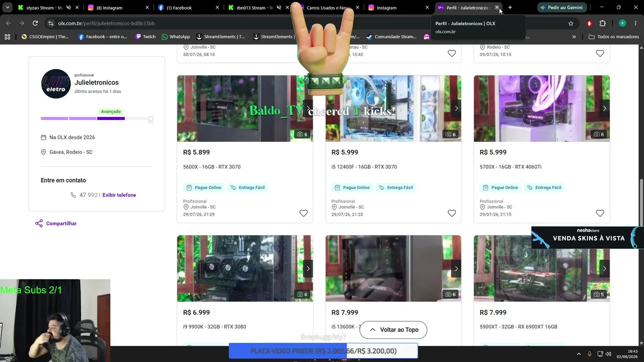Screen dimensions: 644x362
Task: Show hidden system tray icons
Action: [579, 354]
